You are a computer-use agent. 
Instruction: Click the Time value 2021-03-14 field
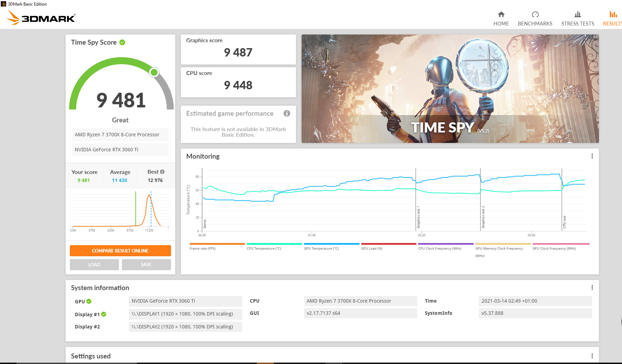(x=535, y=301)
